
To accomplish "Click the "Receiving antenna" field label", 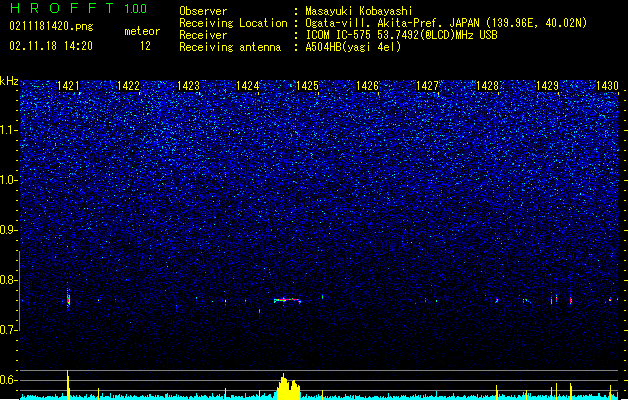I will coord(230,47).
